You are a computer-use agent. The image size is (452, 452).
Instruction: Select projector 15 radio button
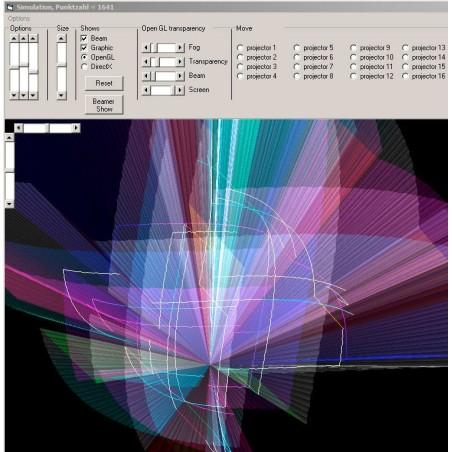(x=405, y=67)
